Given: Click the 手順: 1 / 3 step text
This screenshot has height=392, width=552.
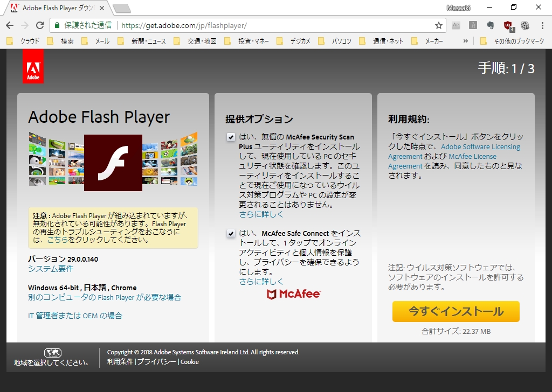Looking at the screenshot, I should pos(506,68).
